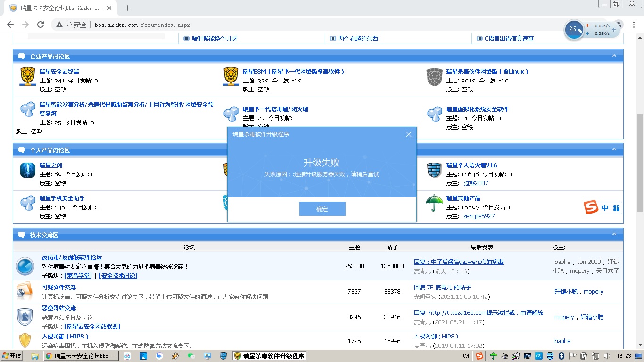
Task: Click the 入侵防御（HIPS） yellow shield icon
Action: (25, 341)
